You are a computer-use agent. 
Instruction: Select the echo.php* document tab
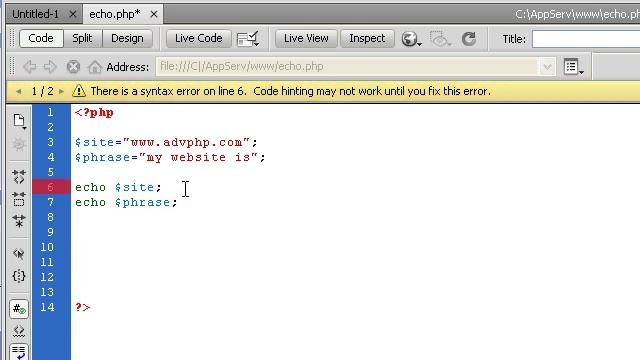pos(114,14)
